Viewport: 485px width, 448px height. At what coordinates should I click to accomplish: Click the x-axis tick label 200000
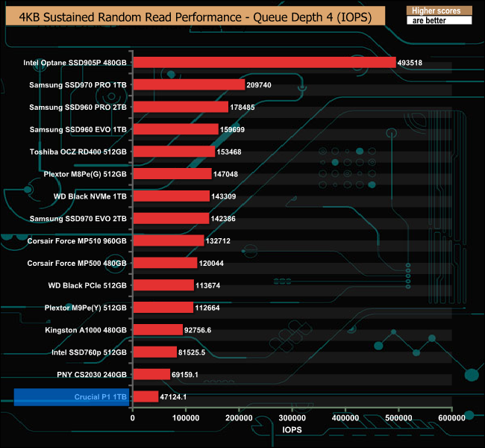point(239,418)
